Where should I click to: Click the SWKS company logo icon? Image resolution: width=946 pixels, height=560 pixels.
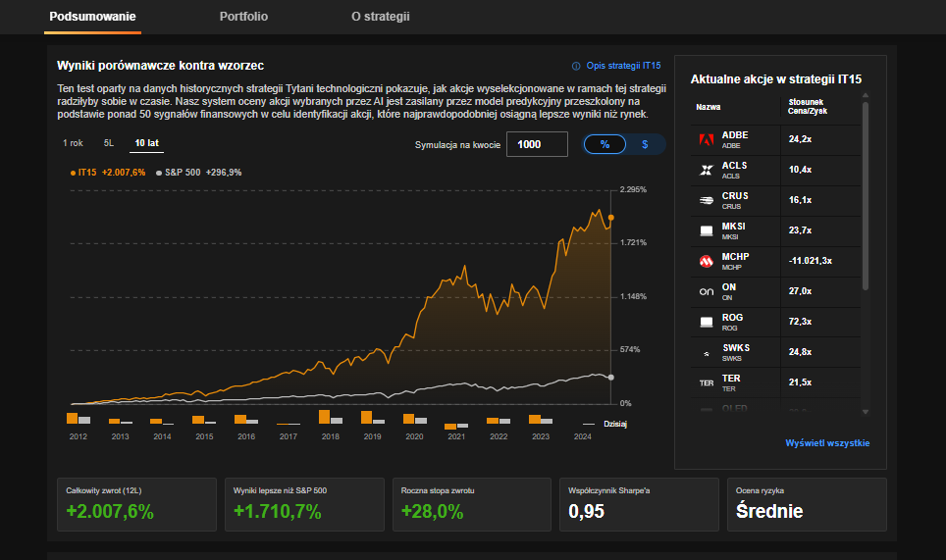[706, 353]
